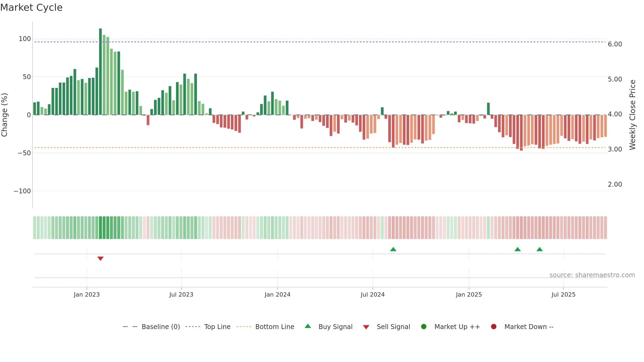Click the Jul 2025 axis label
Image resolution: width=644 pixels, height=362 pixels.
pyautogui.click(x=563, y=295)
